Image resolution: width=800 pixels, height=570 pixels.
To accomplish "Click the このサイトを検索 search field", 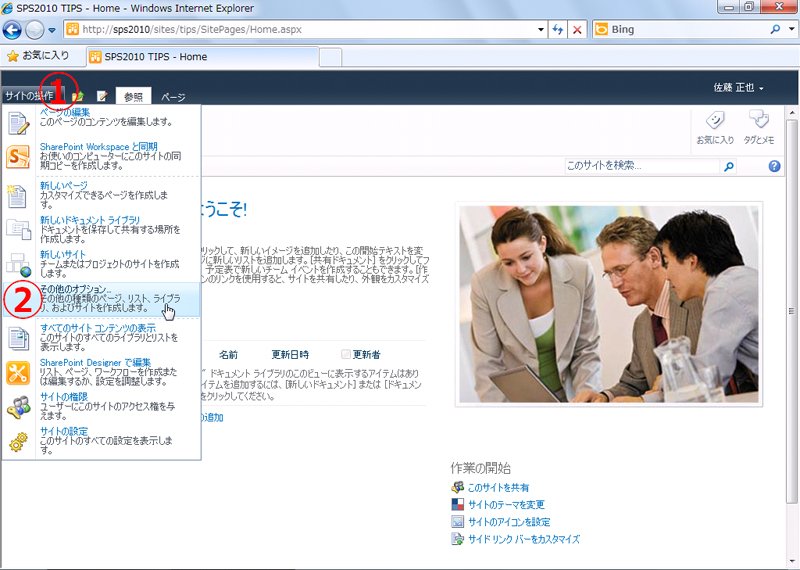I will coord(642,166).
